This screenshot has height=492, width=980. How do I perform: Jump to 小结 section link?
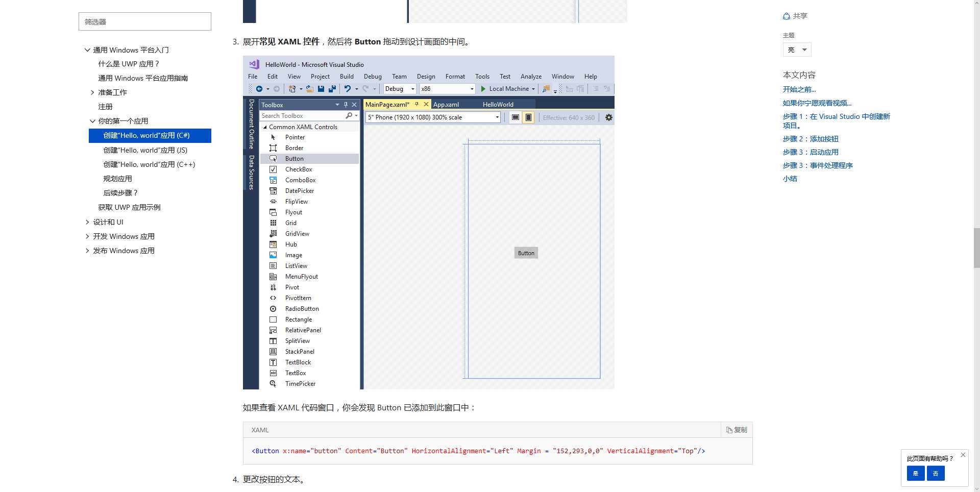[x=790, y=179]
